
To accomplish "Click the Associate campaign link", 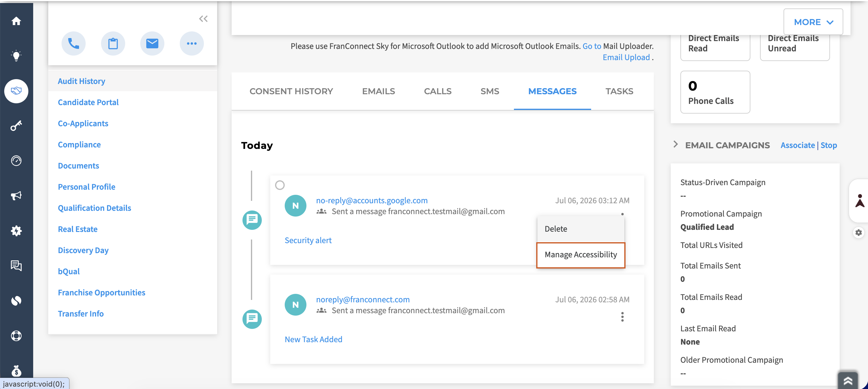I will 797,145.
